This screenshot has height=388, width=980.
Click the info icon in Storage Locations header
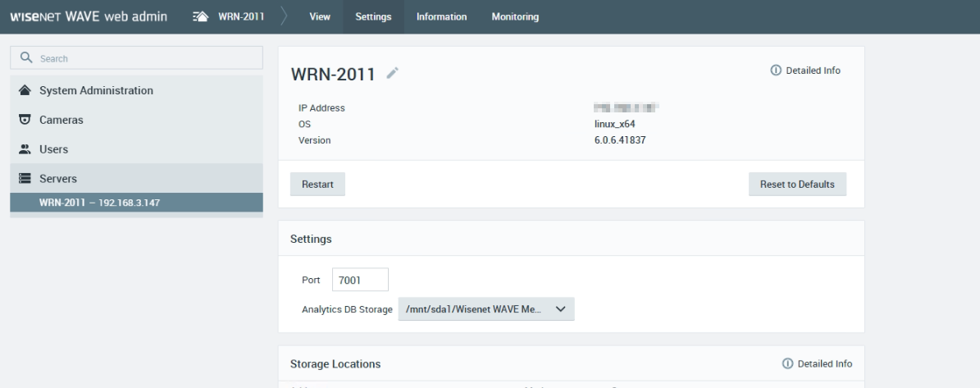coord(787,363)
